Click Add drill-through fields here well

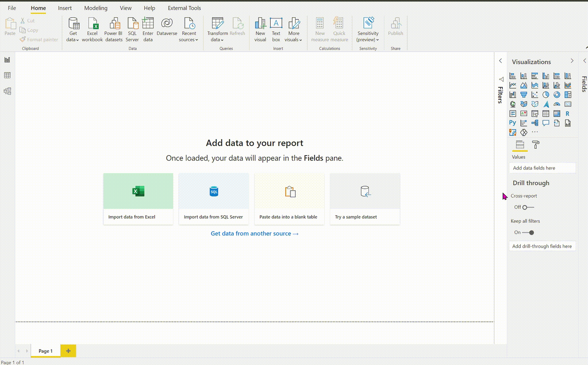[x=542, y=246]
